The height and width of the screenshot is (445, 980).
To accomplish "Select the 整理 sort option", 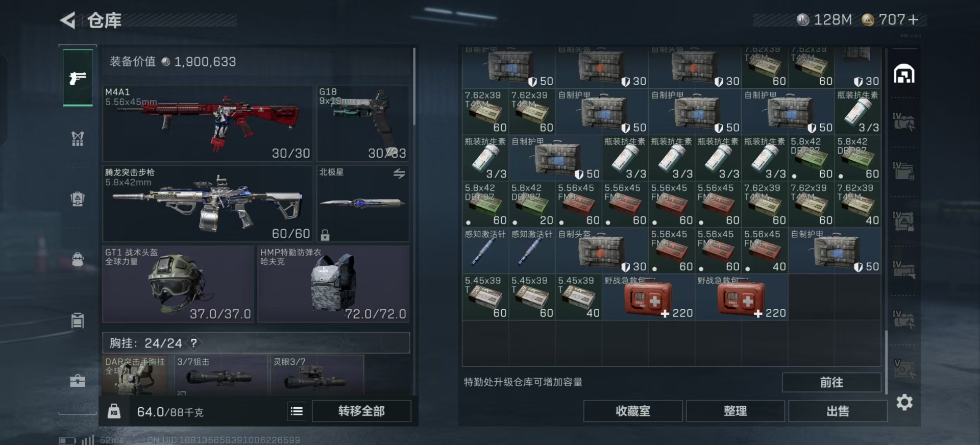I will (736, 411).
